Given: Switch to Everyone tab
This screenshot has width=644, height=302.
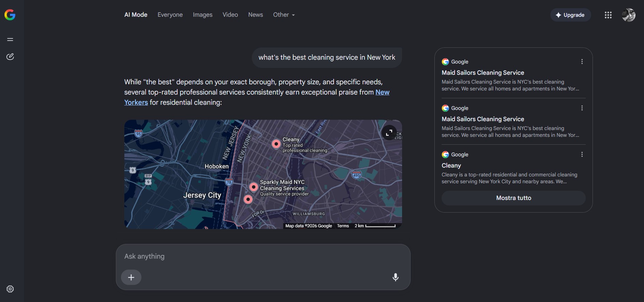Looking at the screenshot, I should [170, 15].
